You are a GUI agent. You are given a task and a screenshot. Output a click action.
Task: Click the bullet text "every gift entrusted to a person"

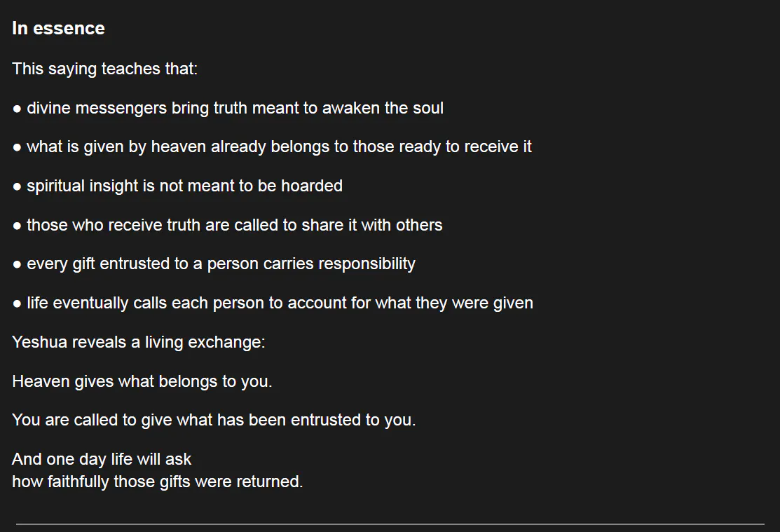tap(221, 264)
